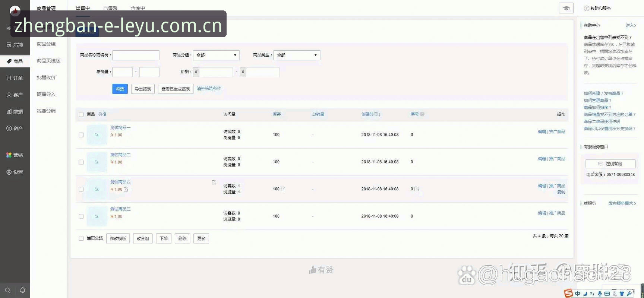Toggle the select-all checkbox in table header
The image size is (644, 298).
(x=81, y=114)
